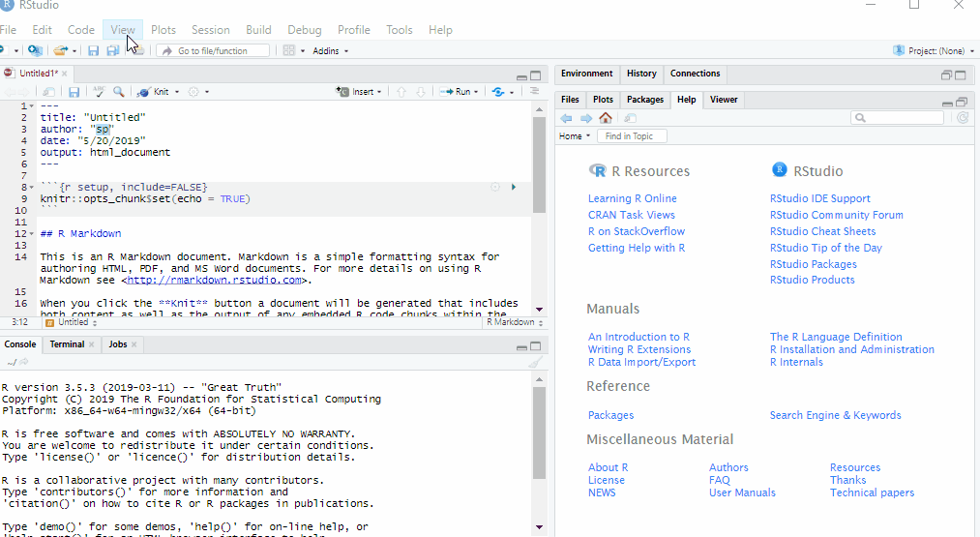Save current document from main toolbar
The height and width of the screenshot is (537, 980).
click(93, 50)
